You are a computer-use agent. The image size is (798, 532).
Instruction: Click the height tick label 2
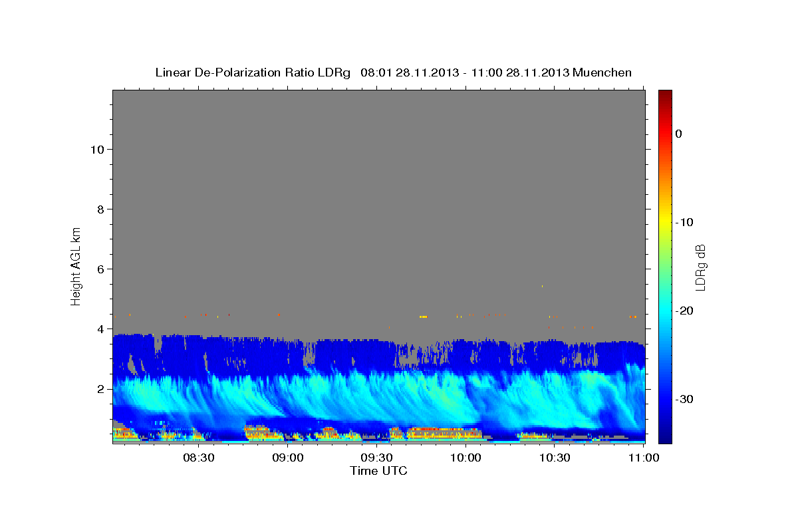100,388
